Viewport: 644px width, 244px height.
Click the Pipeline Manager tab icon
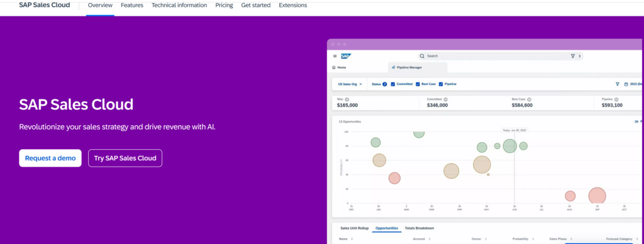(394, 67)
